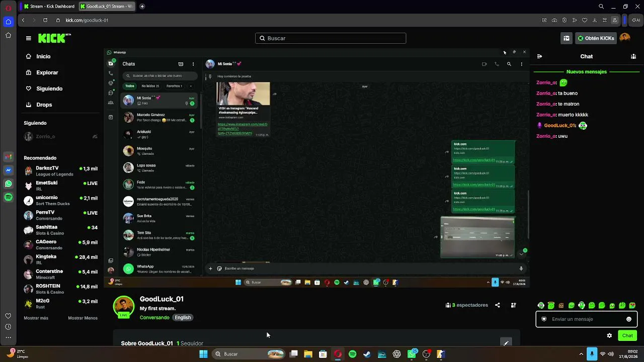Open the taskbar clock and date
The height and width of the screenshot is (362, 644).
pyautogui.click(x=628, y=354)
